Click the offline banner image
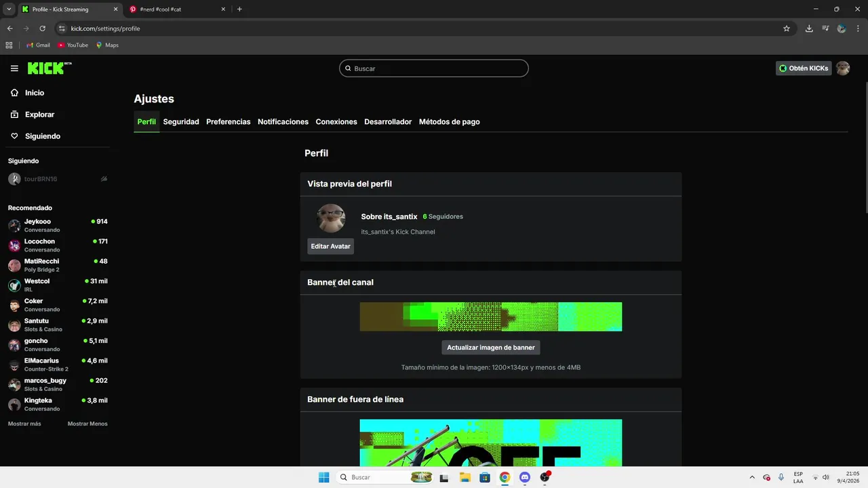This screenshot has width=868, height=488. (x=491, y=443)
